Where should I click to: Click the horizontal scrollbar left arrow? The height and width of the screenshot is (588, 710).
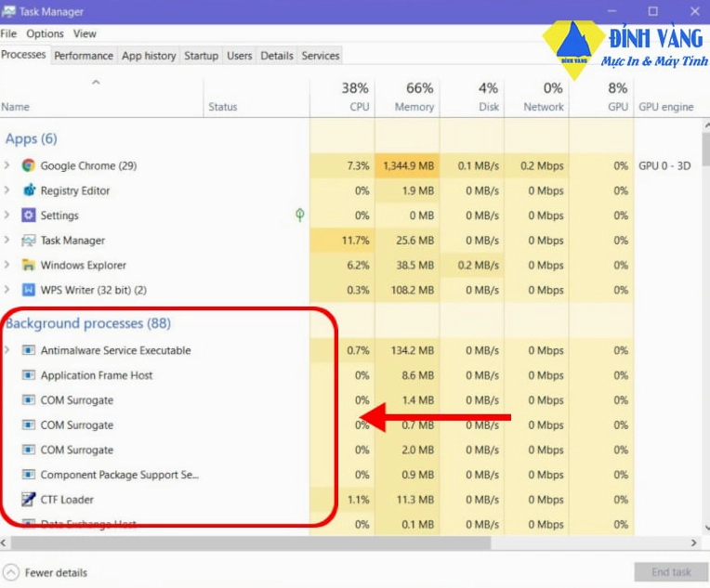(4, 542)
